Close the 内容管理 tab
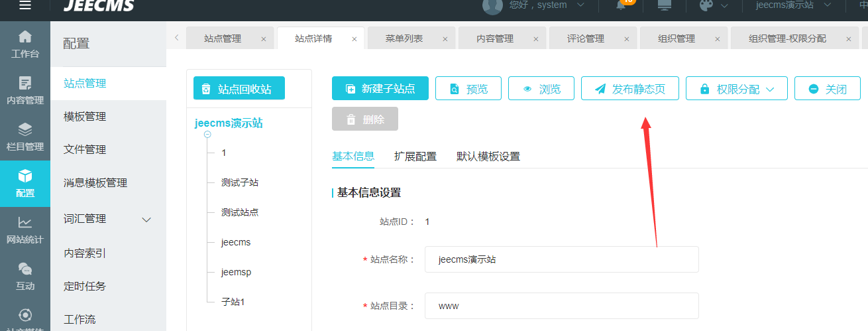The image size is (868, 331). 536,39
